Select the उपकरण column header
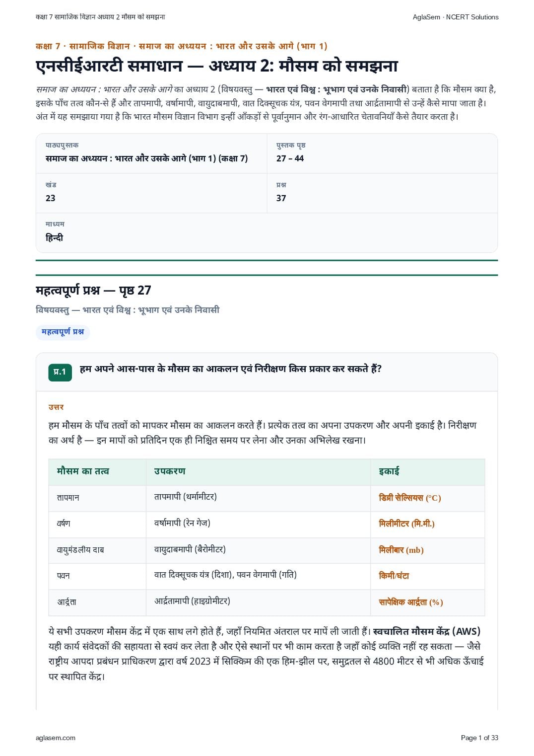Viewport: 534px width, 756px height. click(x=258, y=471)
